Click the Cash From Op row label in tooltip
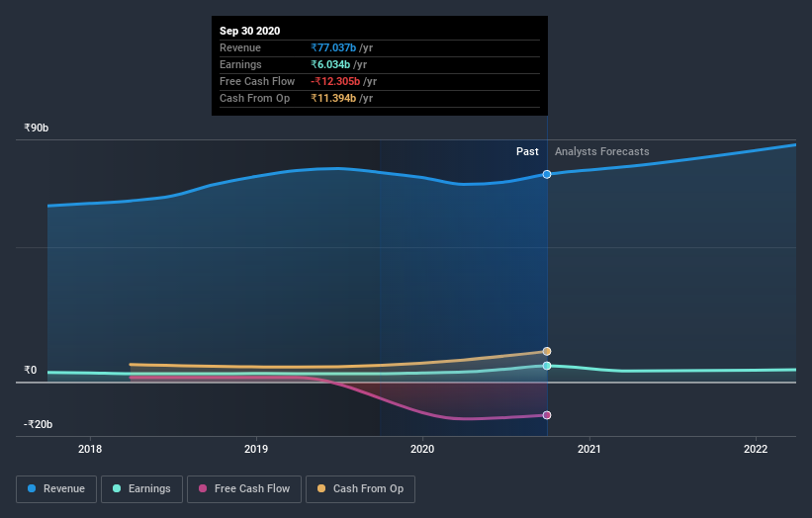The width and height of the screenshot is (812, 518). 255,98
